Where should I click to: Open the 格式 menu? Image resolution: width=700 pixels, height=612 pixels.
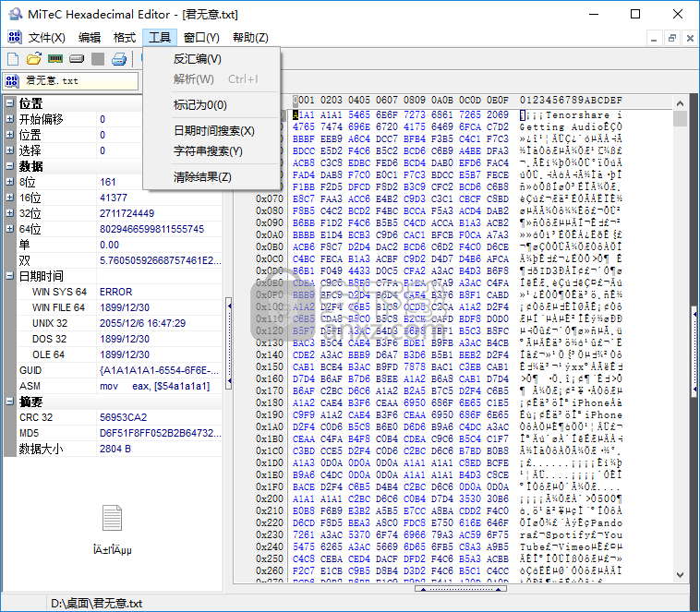coord(125,38)
